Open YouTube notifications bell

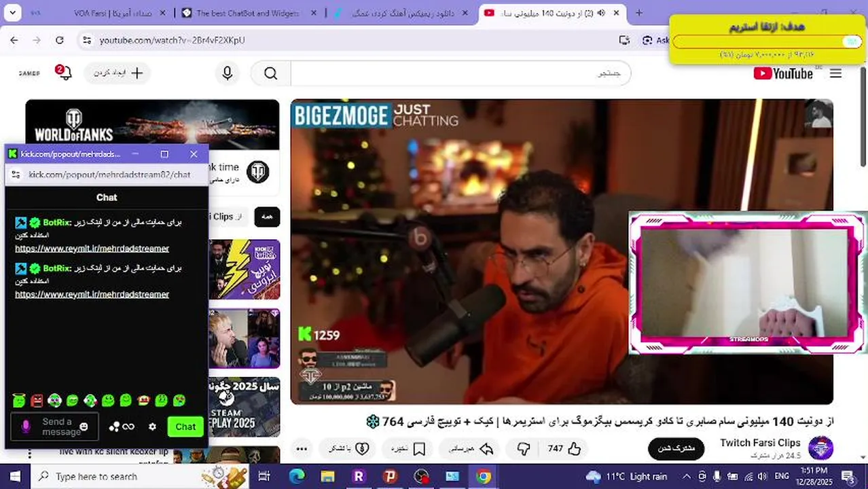tap(63, 73)
